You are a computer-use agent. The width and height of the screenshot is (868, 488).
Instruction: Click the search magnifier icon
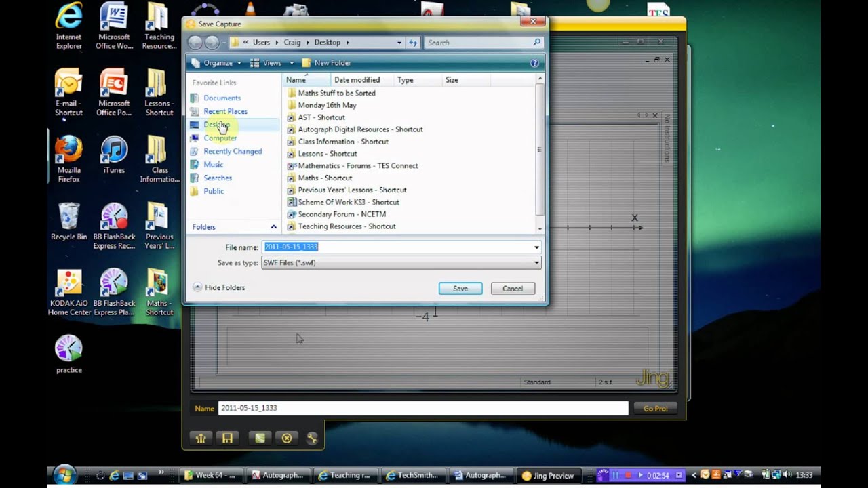536,42
